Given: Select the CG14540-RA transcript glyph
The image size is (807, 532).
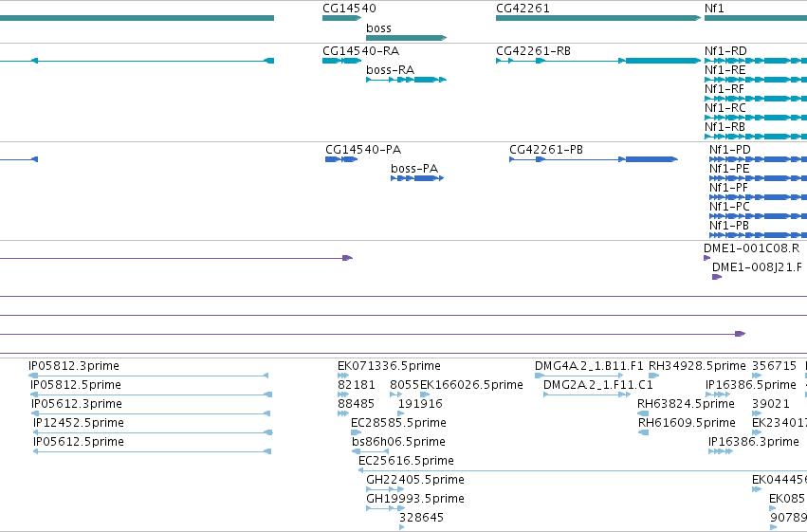Looking at the screenshot, I should click(x=341, y=61).
